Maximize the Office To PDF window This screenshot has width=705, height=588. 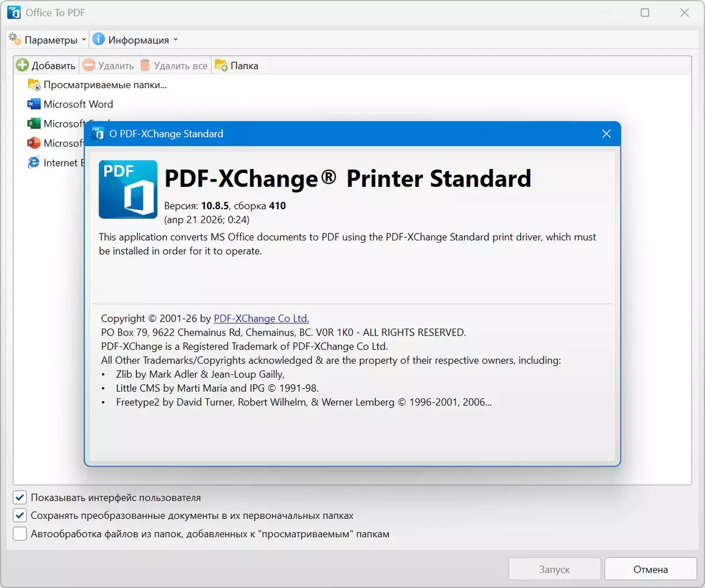pos(645,13)
